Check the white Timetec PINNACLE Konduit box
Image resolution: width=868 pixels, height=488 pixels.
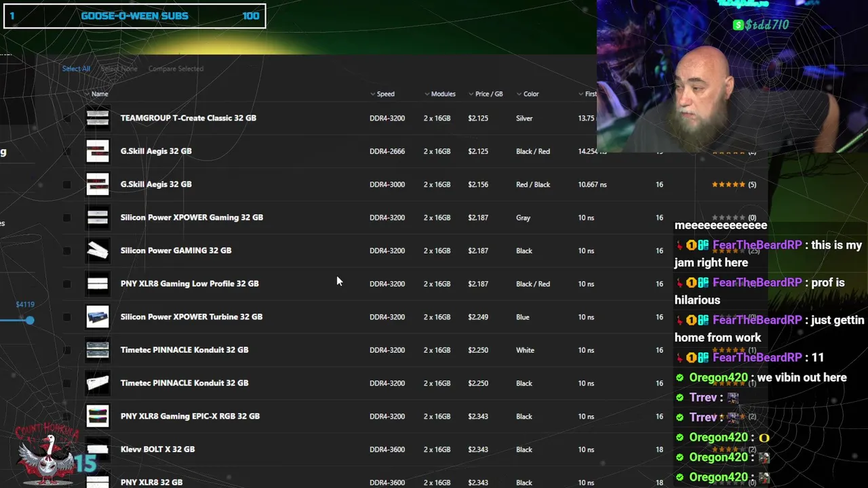tap(66, 350)
